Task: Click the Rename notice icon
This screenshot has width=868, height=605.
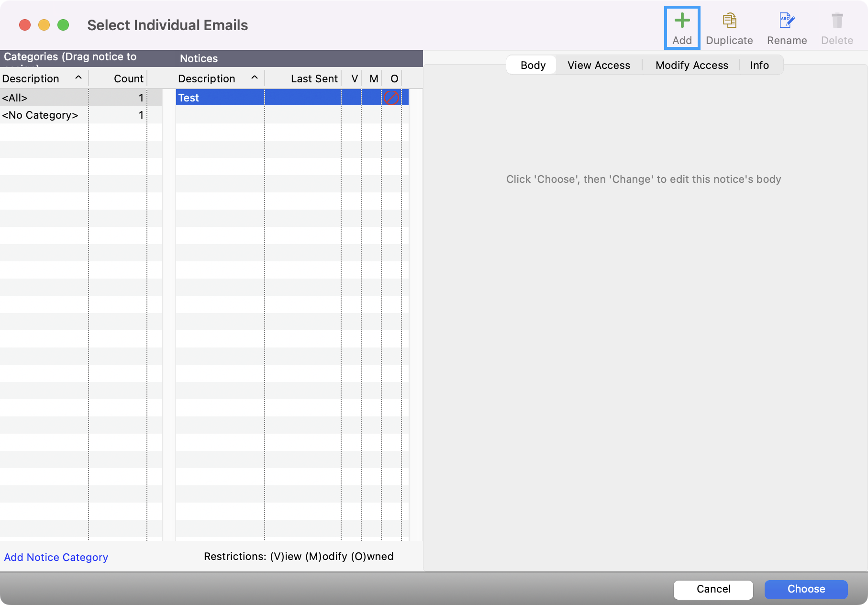Action: [787, 21]
